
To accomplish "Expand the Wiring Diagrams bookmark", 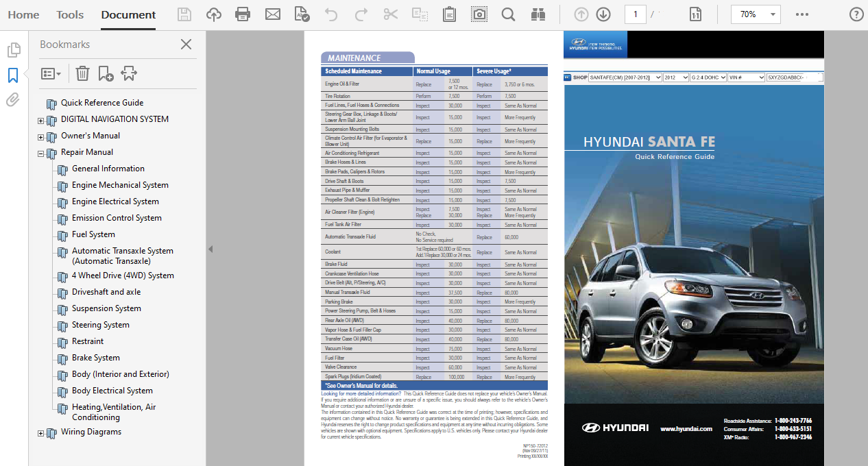I will pos(40,433).
